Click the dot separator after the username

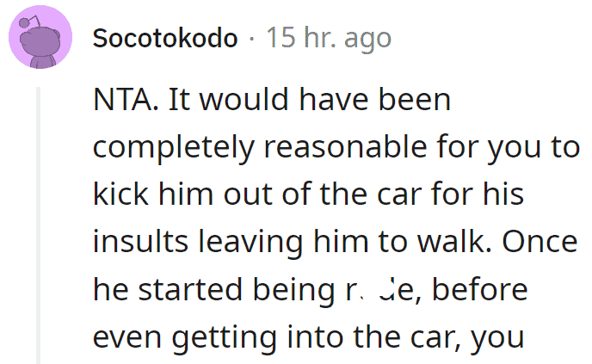pos(252,39)
